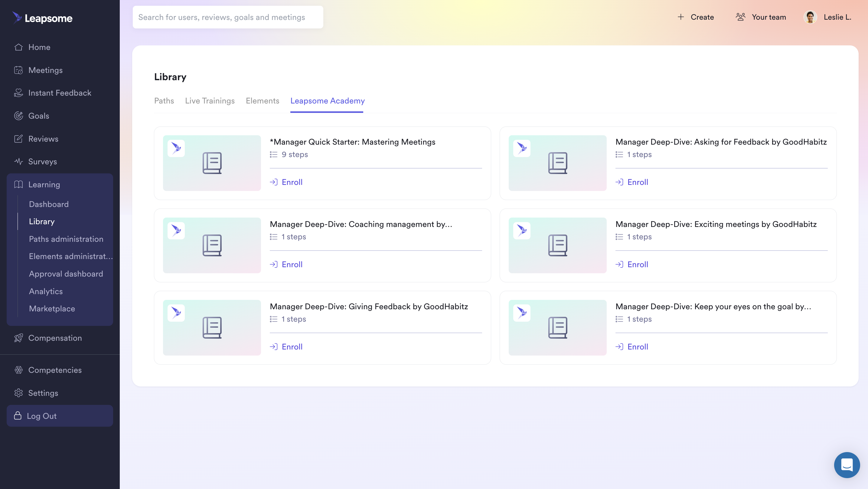Image resolution: width=868 pixels, height=489 pixels.
Task: Enroll in Mastering Meetings
Action: [x=286, y=182]
